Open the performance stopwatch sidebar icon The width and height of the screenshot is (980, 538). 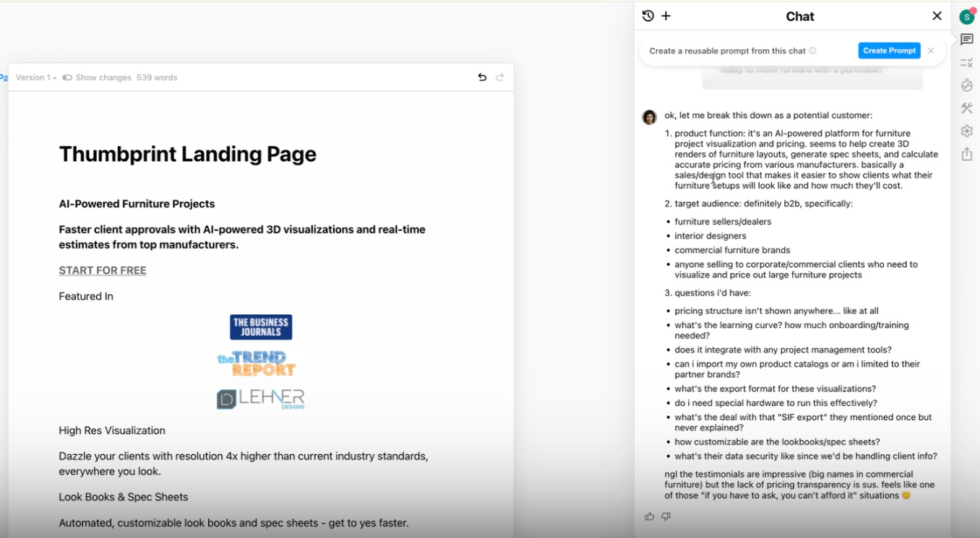pyautogui.click(x=967, y=85)
